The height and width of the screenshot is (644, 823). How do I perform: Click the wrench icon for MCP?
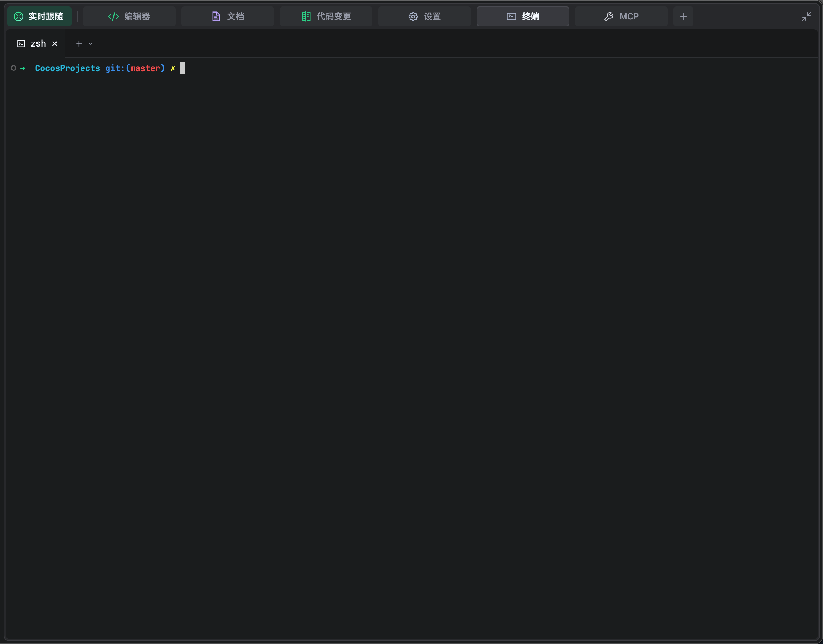click(609, 16)
